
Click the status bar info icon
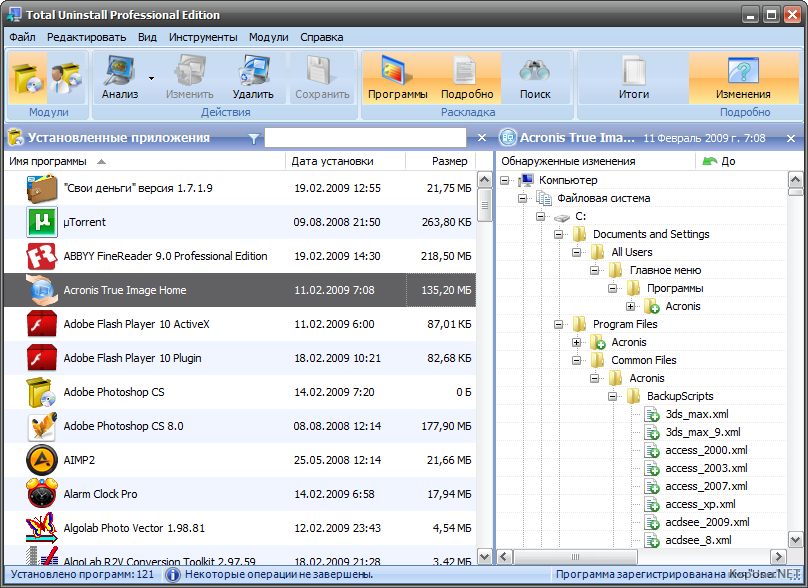(173, 574)
